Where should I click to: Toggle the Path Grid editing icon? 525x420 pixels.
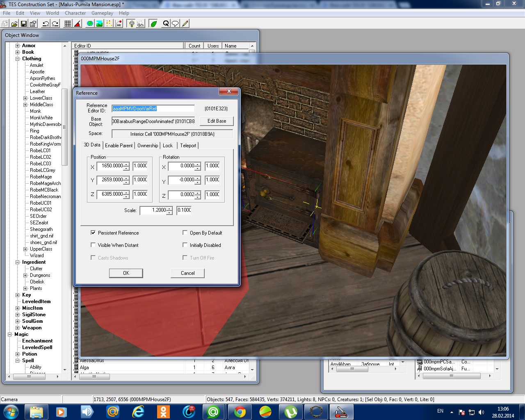[109, 24]
